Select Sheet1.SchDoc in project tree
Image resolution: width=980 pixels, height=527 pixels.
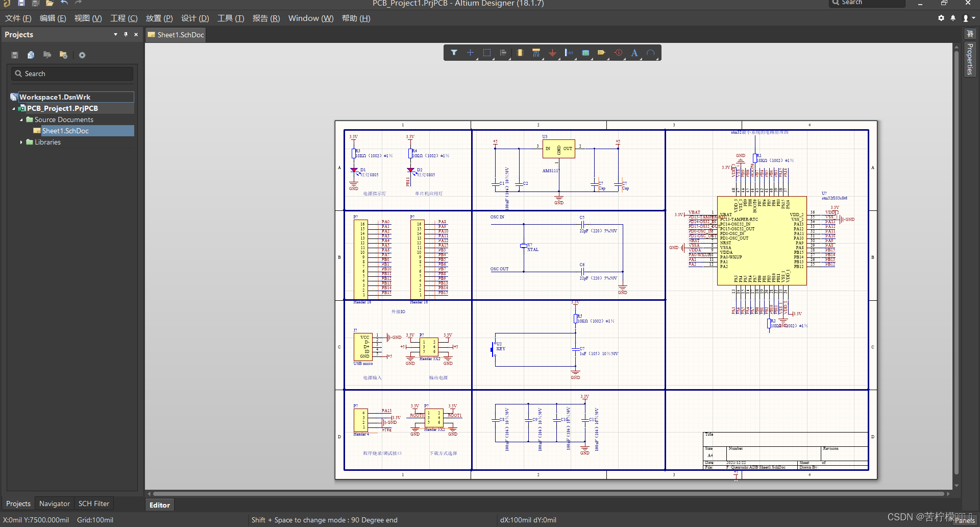pos(65,131)
